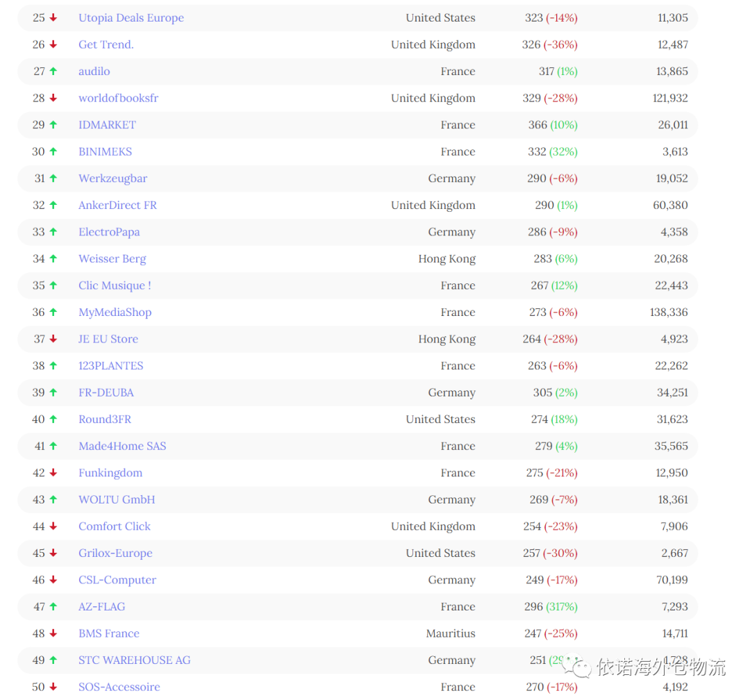Click the green up arrow at rank 27
The image size is (750, 700).
pos(53,72)
